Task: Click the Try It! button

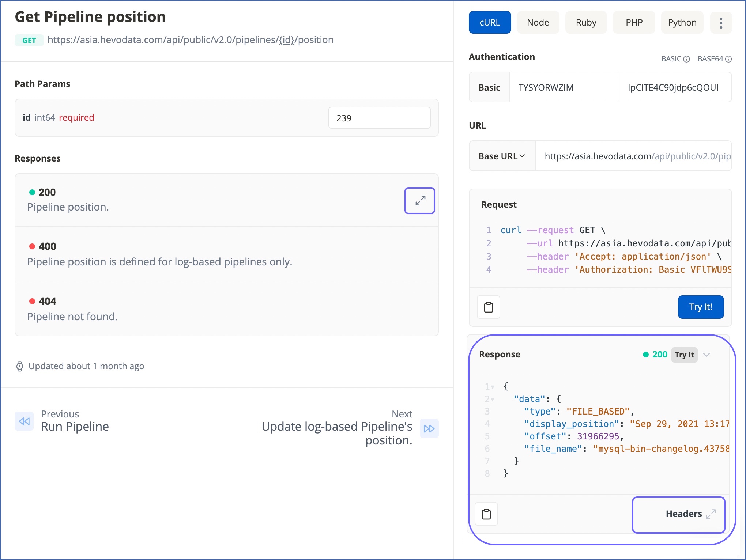Action: (x=700, y=307)
